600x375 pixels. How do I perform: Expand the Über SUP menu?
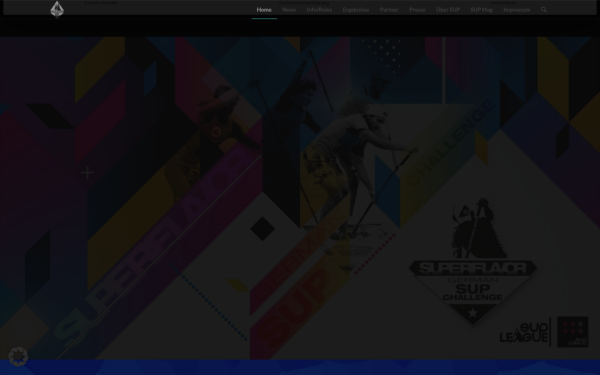point(448,10)
